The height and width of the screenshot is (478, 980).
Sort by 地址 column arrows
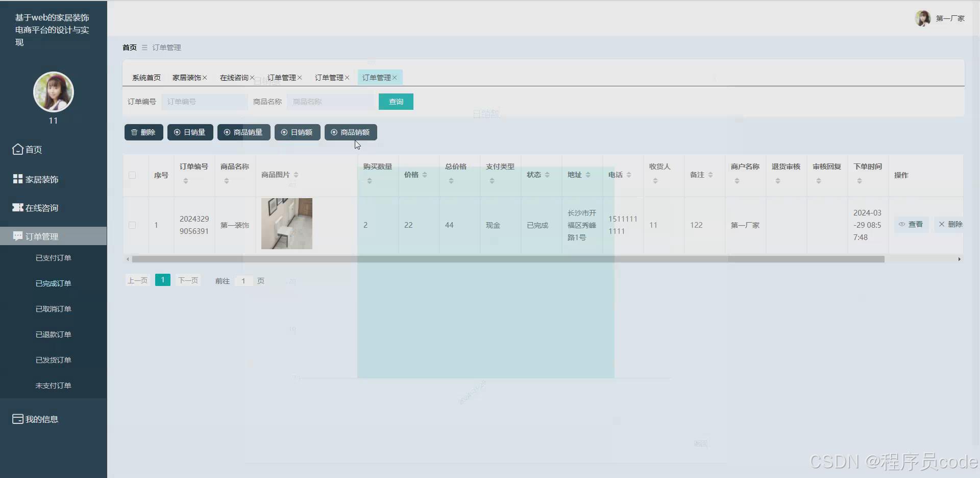point(588,175)
